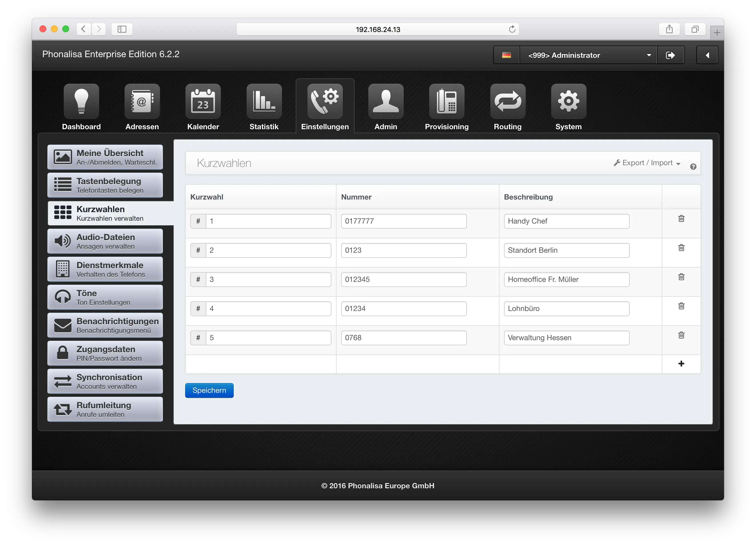The width and height of the screenshot is (756, 546).
Task: Click the Verwaltung Hessen description field
Action: click(567, 338)
